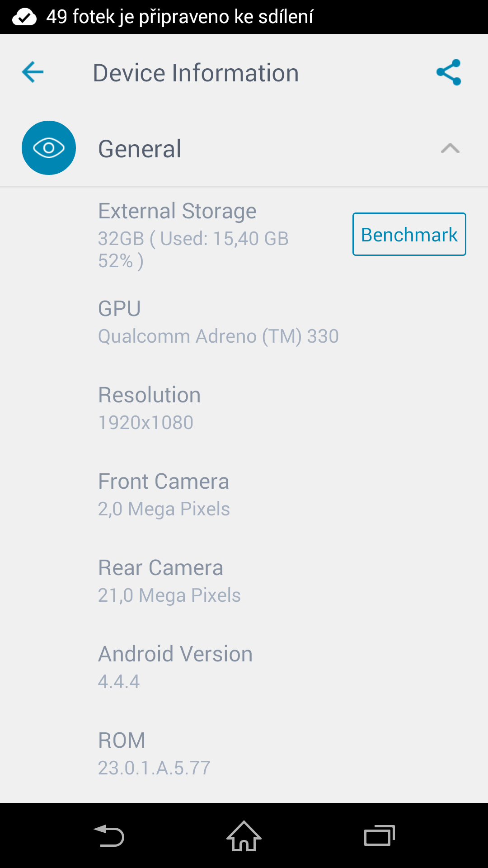The height and width of the screenshot is (868, 488).
Task: Open the recent apps overview
Action: [x=380, y=835]
